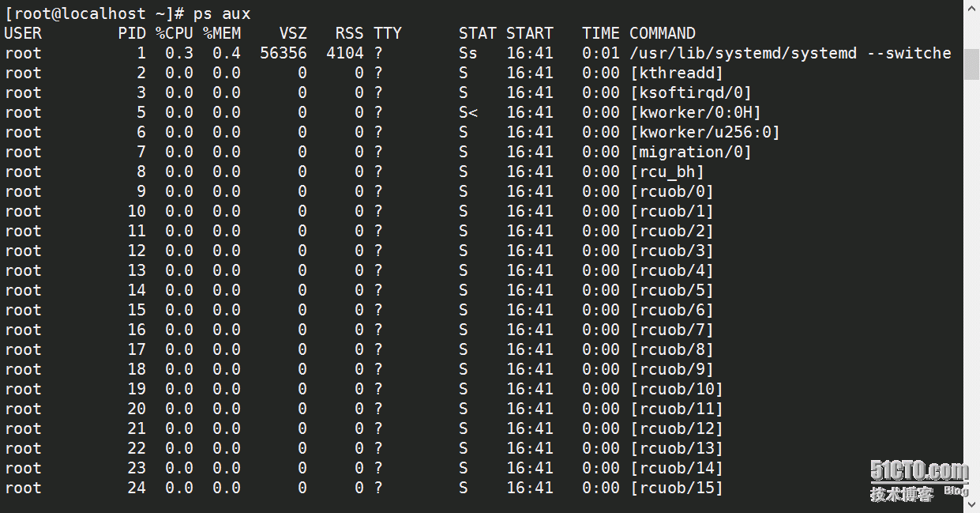Click the [rcuob/11] process name

[x=677, y=409]
